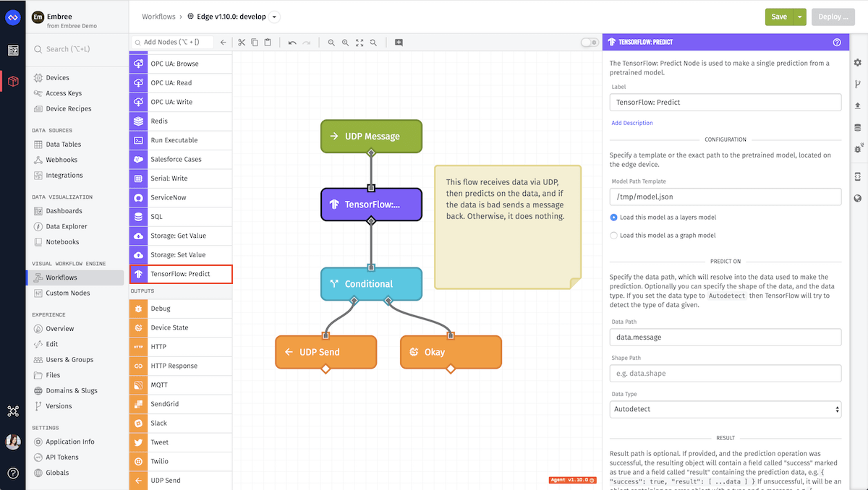Click the paste clipboard toolbar icon
The width and height of the screenshot is (868, 490).
268,43
